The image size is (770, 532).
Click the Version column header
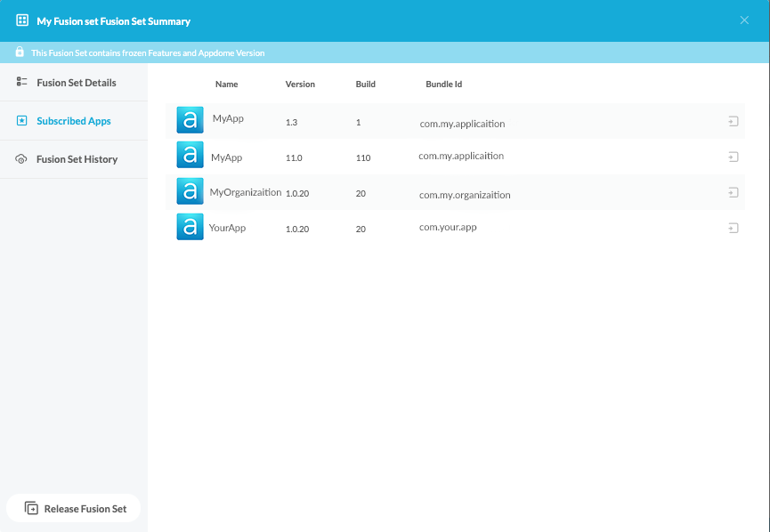300,85
